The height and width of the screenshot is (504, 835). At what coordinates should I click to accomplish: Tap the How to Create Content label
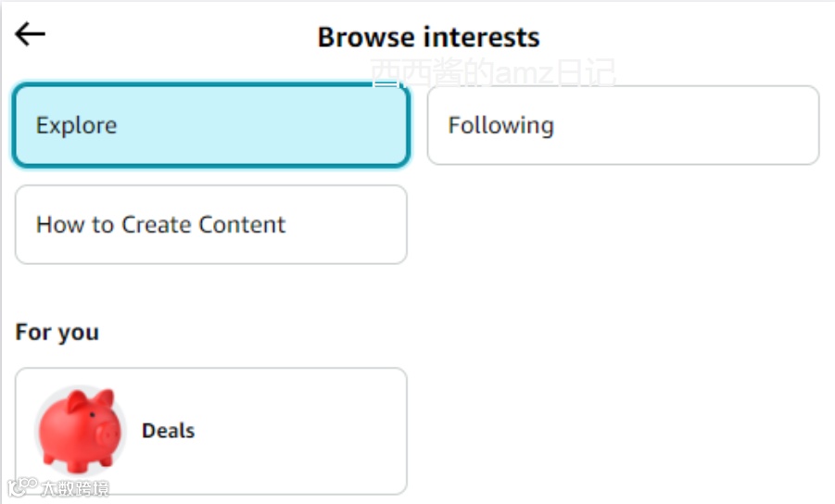click(x=160, y=225)
